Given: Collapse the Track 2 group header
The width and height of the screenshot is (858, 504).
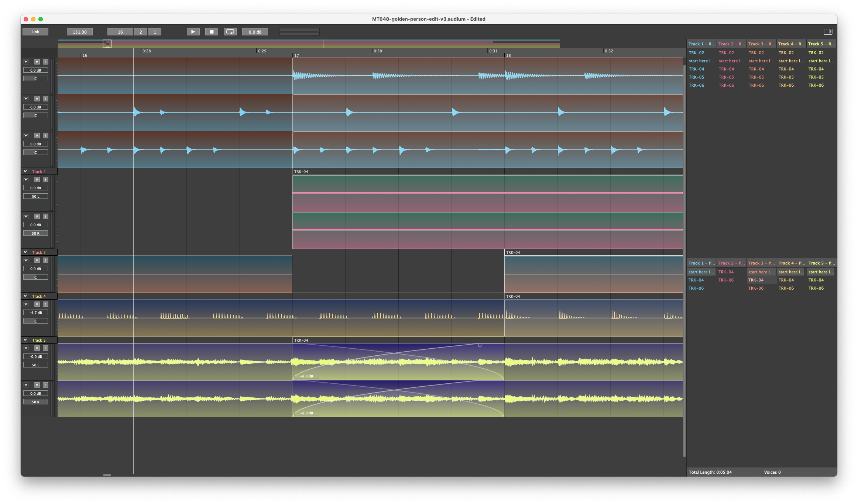Looking at the screenshot, I should tap(25, 172).
